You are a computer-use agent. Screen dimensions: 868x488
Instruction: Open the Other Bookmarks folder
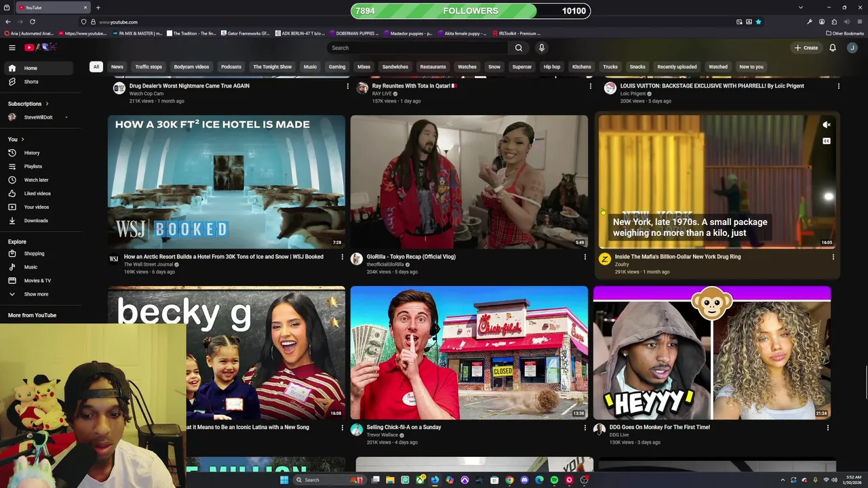tap(845, 33)
